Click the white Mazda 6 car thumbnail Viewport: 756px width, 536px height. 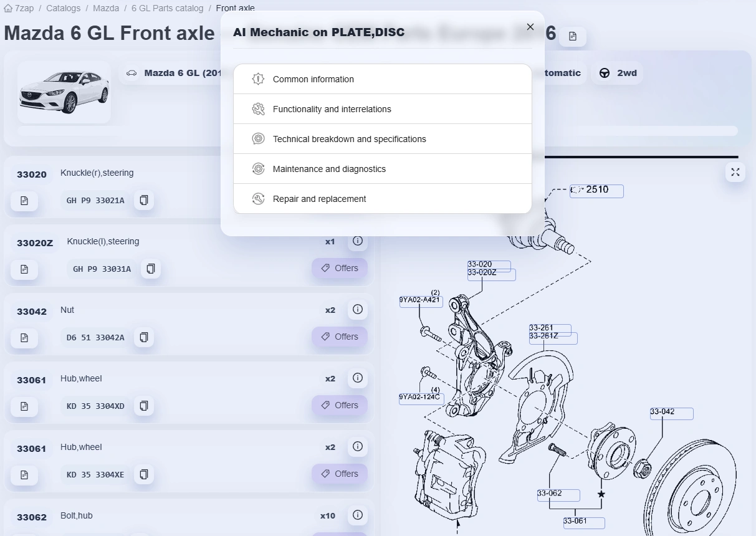tap(64, 92)
